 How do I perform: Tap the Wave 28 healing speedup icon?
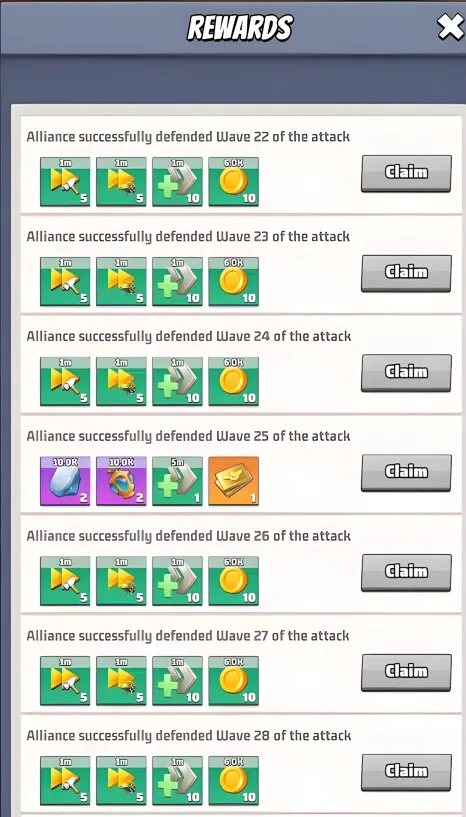click(x=177, y=781)
